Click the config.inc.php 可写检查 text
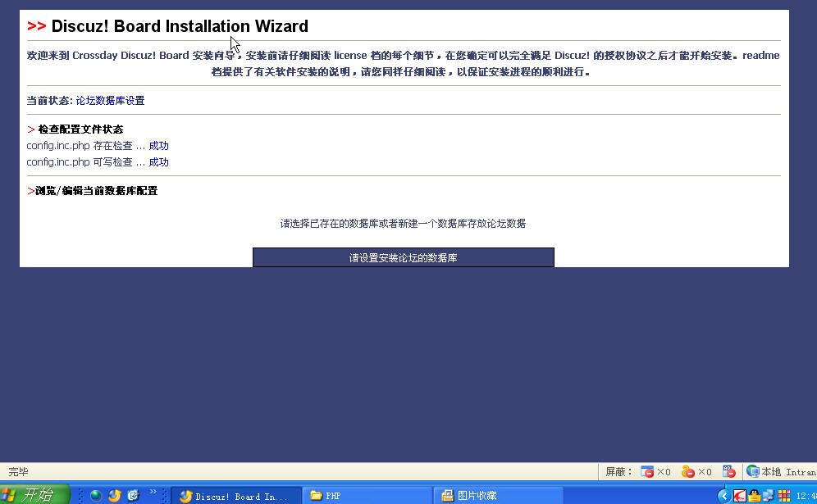The height and width of the screenshot is (504, 817). [x=80, y=162]
